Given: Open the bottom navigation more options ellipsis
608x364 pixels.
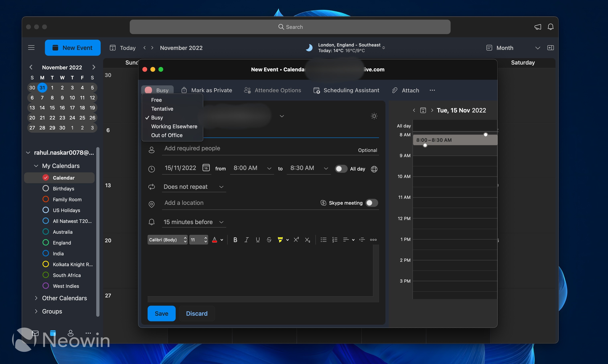Looking at the screenshot, I should (x=88, y=333).
